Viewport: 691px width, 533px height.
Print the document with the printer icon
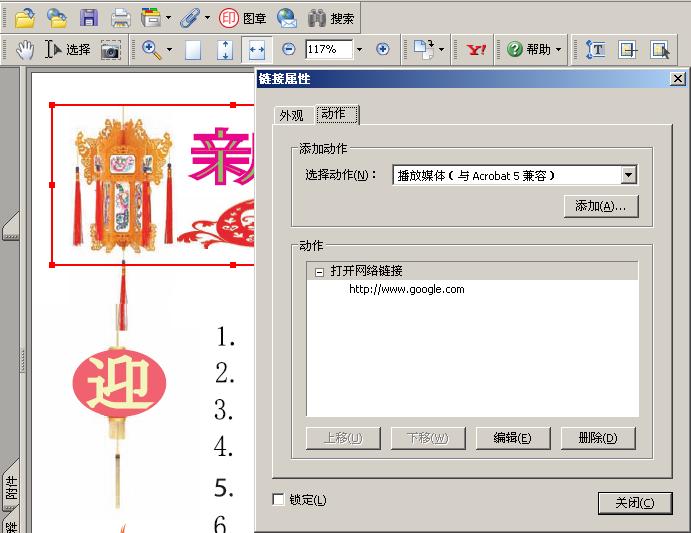[x=120, y=19]
